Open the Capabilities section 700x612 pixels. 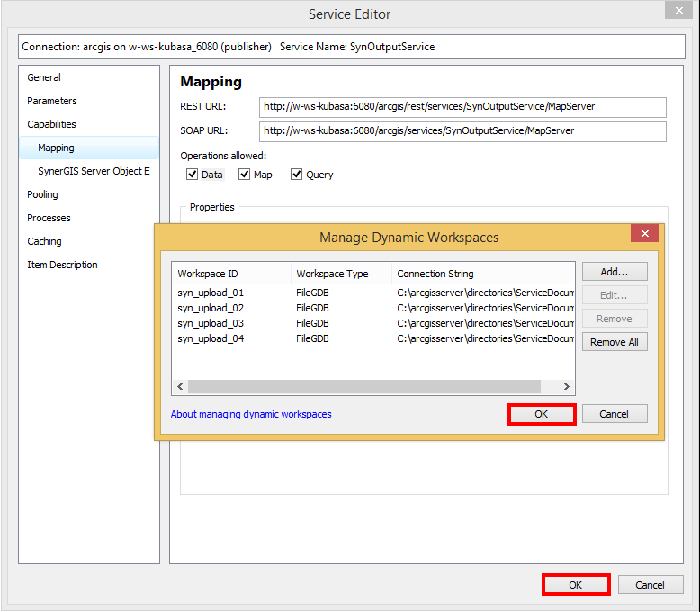click(x=51, y=124)
